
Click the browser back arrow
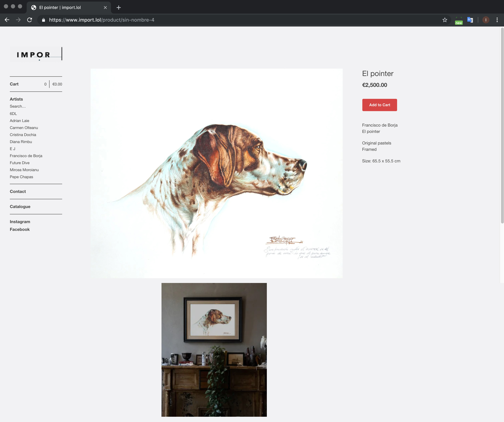(7, 20)
